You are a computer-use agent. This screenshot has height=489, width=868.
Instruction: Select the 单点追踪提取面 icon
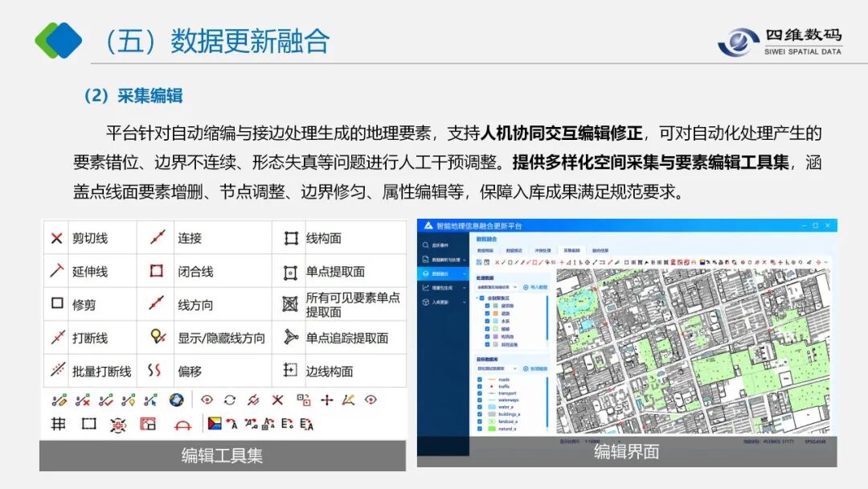pos(291,337)
